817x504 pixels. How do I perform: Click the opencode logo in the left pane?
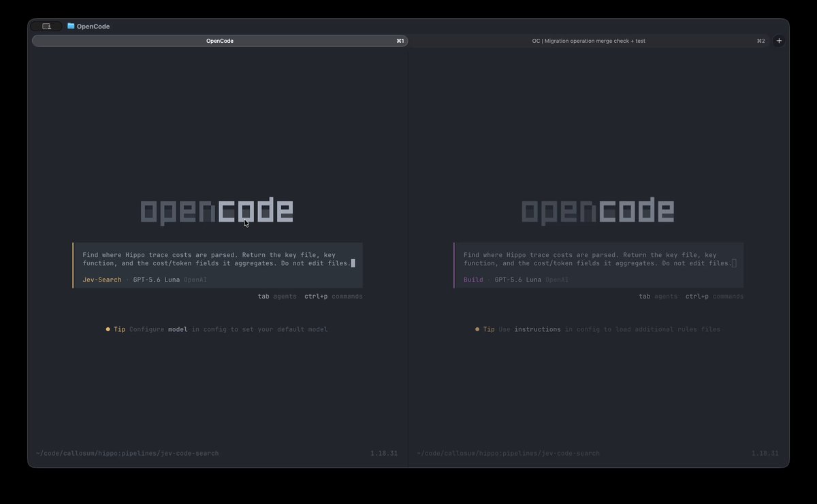pos(217,211)
